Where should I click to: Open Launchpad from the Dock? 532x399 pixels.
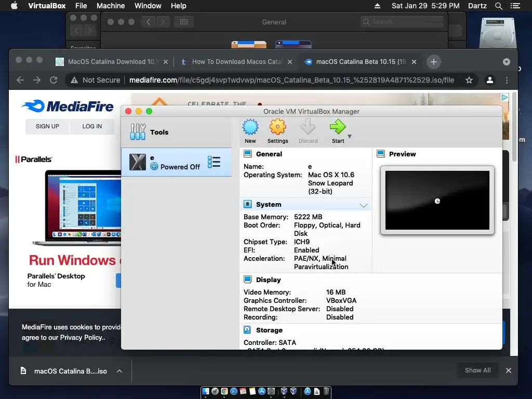click(215, 391)
